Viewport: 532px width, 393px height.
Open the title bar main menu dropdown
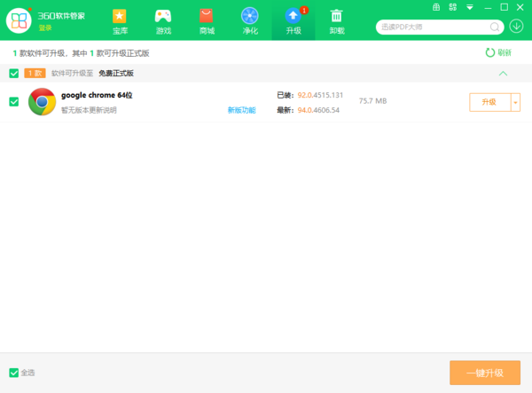(469, 7)
